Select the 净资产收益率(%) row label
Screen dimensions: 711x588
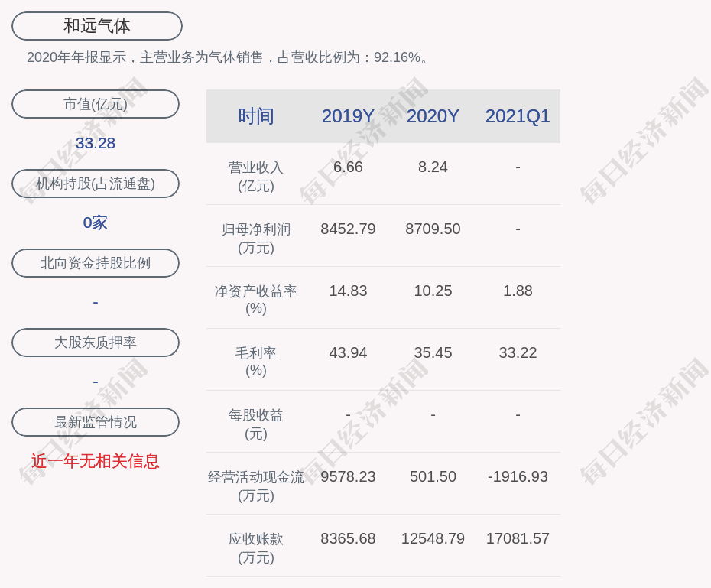[256, 300]
